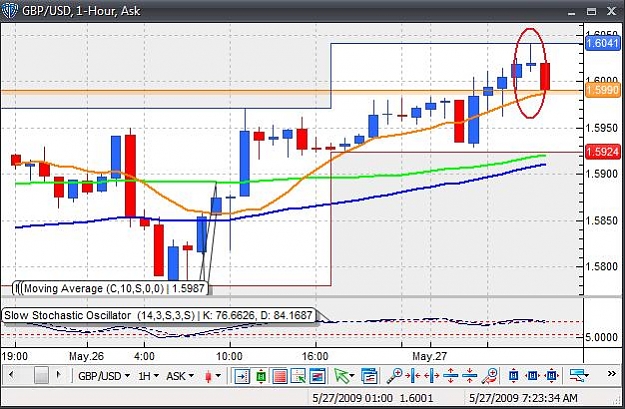Click the scrollbar right arrow

click(x=59, y=375)
